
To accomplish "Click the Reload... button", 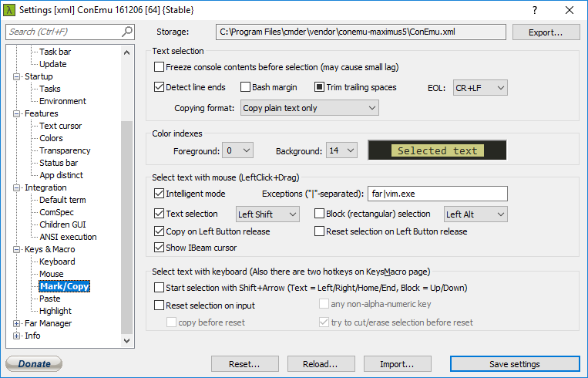I will (321, 364).
